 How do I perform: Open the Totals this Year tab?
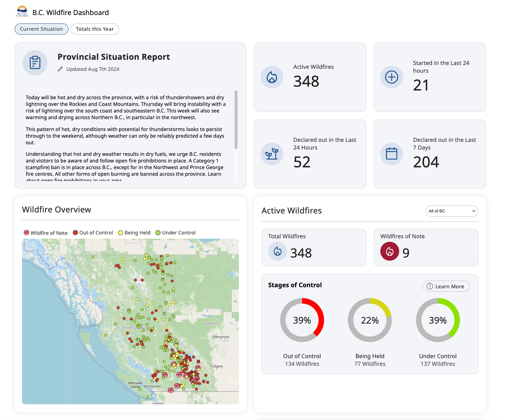[95, 29]
